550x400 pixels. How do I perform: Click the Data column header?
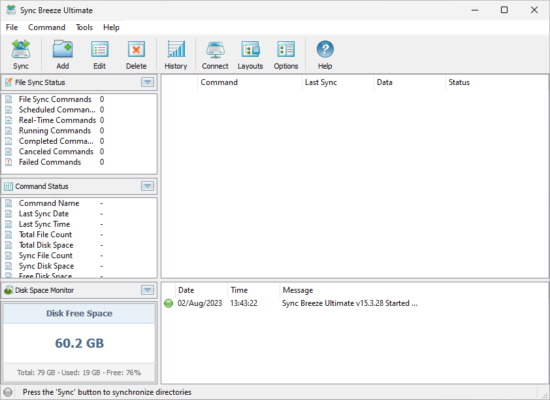pos(409,82)
